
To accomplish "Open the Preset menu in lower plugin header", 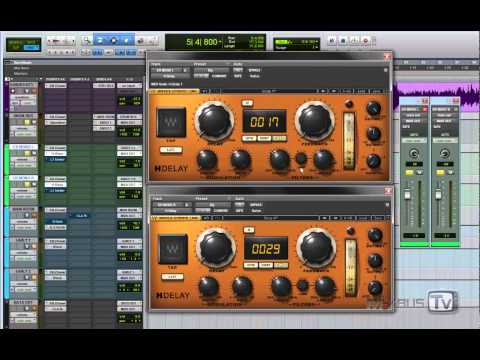I will coord(212,205).
